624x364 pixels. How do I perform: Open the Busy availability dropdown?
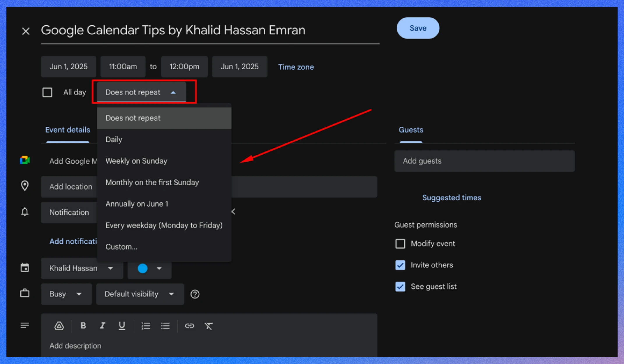[66, 294]
